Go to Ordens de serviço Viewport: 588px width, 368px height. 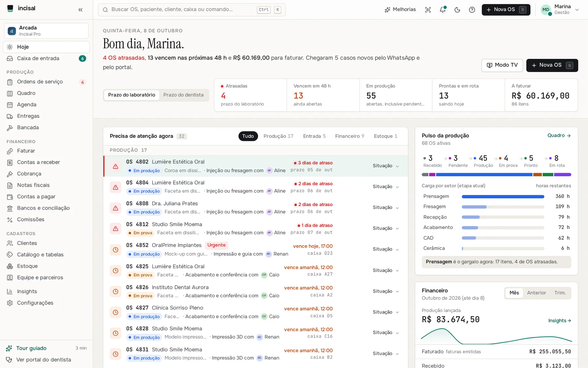coord(46,82)
